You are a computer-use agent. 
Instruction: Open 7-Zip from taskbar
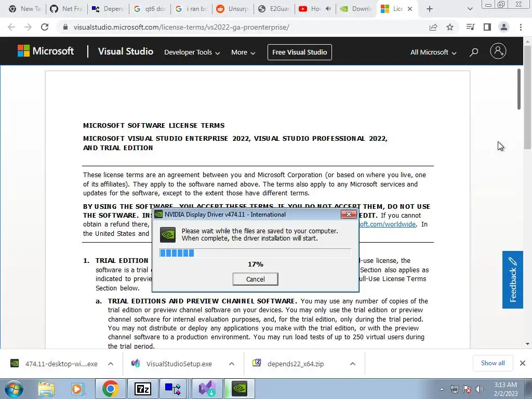[143, 389]
